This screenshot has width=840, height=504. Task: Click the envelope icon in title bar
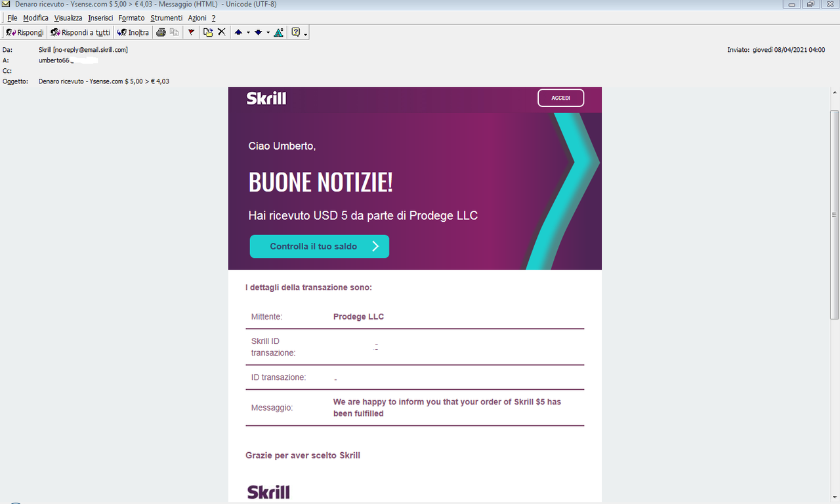pos(7,4)
